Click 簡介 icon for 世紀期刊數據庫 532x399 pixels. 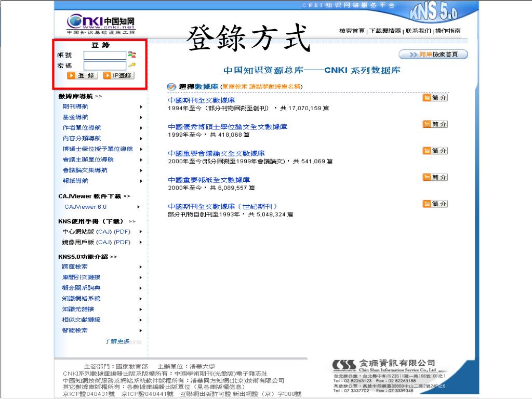[435, 204]
